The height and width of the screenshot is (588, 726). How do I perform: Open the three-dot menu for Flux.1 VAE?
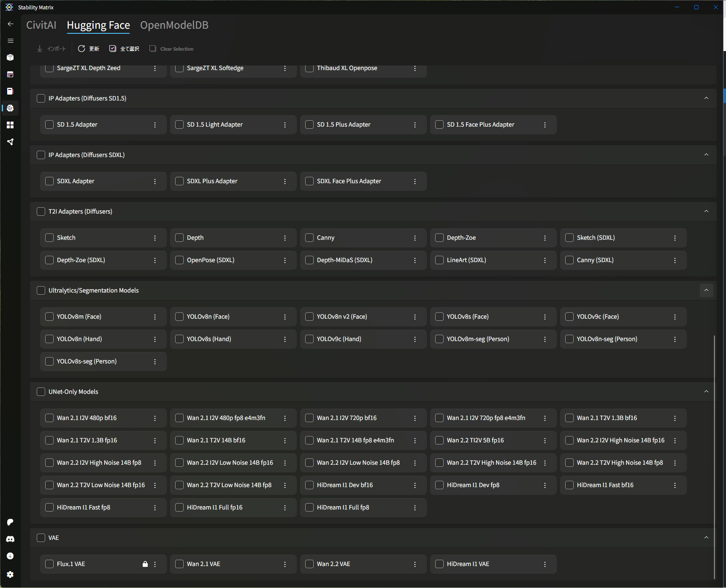[x=155, y=564]
